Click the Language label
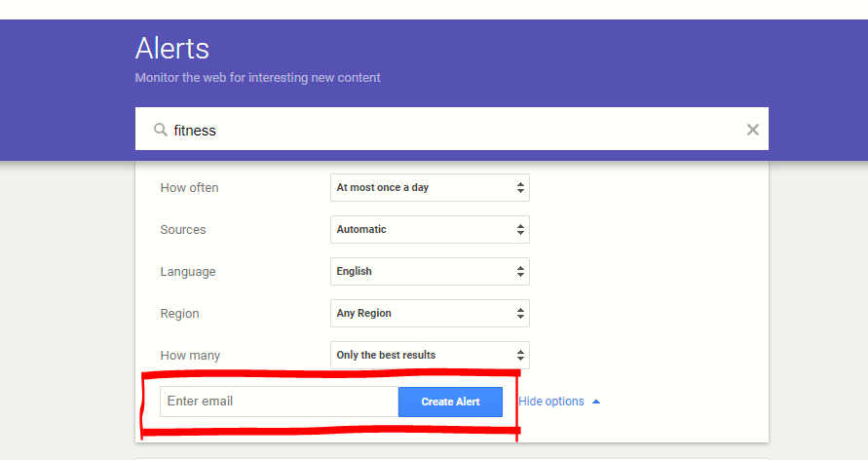The height and width of the screenshot is (460, 868). (x=188, y=272)
